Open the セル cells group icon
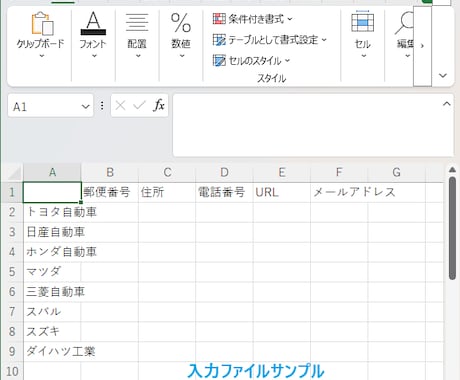This screenshot has height=380, width=460. click(x=363, y=22)
